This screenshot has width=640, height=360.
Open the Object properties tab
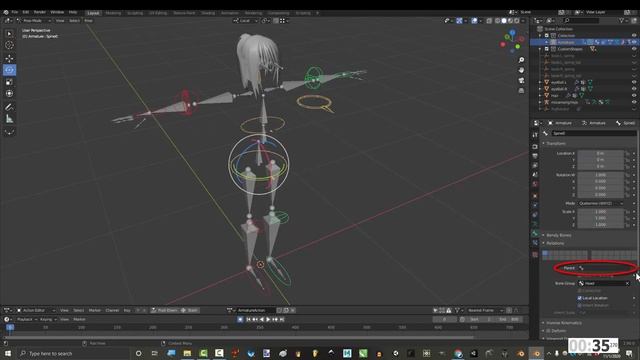point(535,196)
